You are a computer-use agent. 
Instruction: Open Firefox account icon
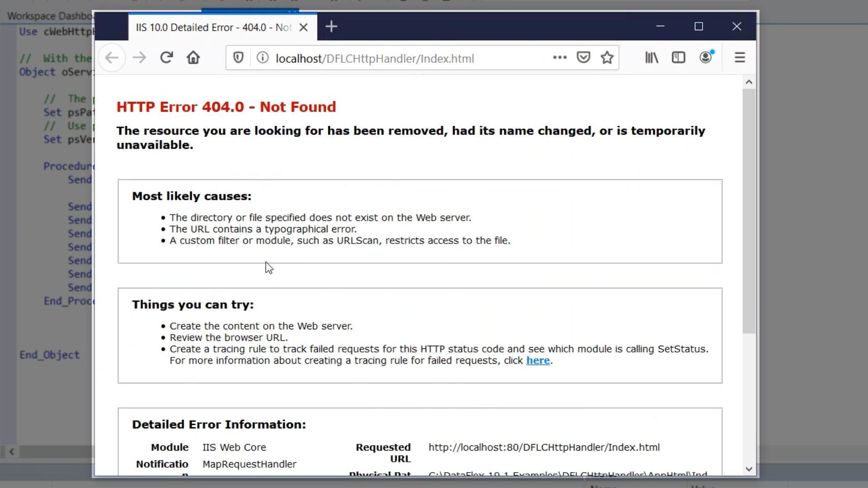pos(706,58)
